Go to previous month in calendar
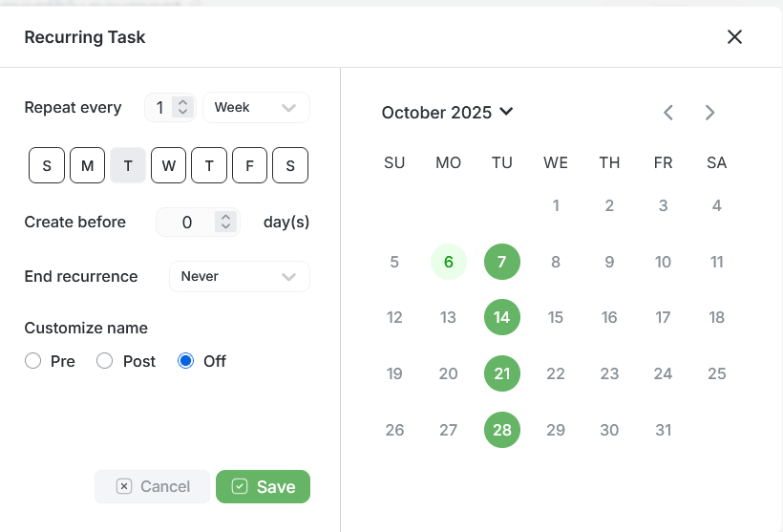Image resolution: width=783 pixels, height=532 pixels. [x=668, y=113]
